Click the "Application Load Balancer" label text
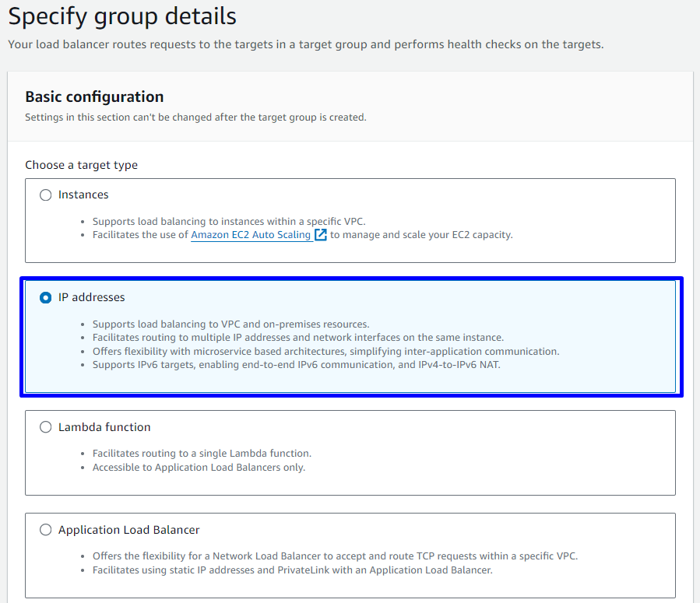 click(128, 530)
